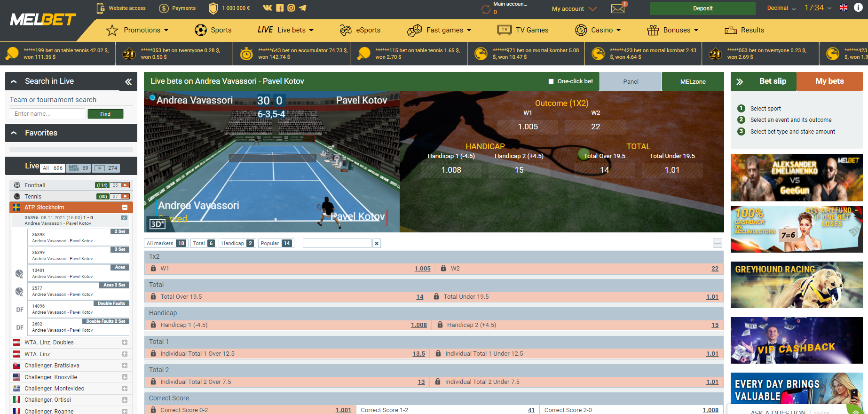Filter markets by Popular 14

276,243
